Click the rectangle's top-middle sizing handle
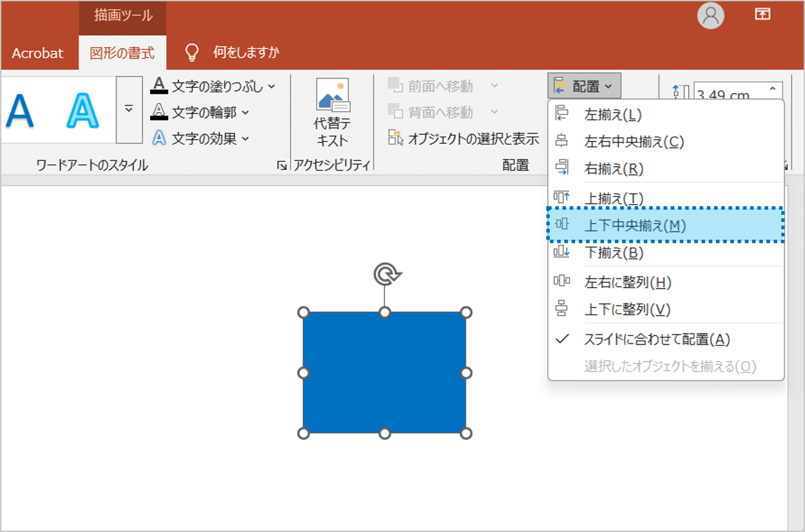 385,312
